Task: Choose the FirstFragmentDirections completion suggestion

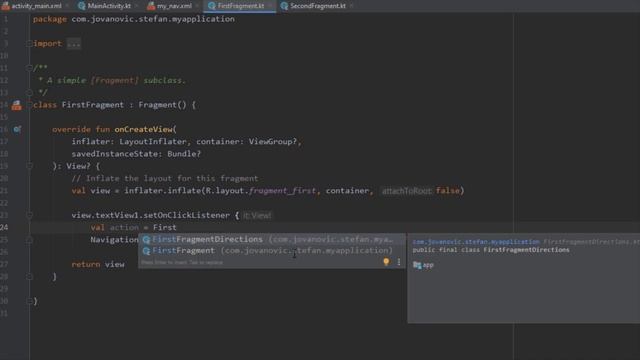Action: (271, 239)
